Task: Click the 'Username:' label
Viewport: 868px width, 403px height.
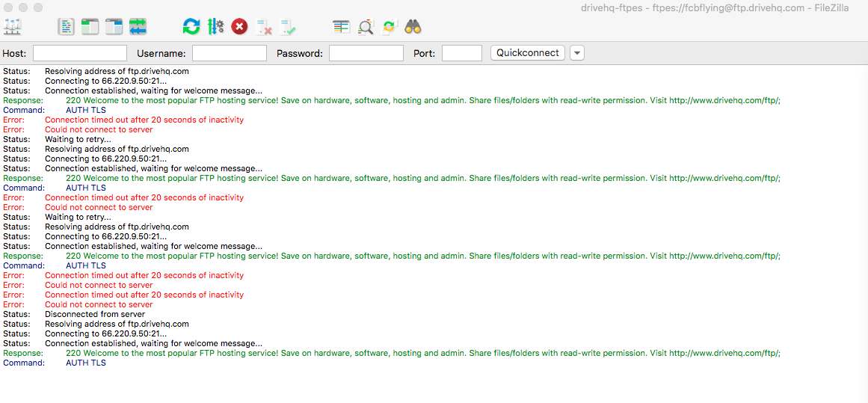Action: [161, 53]
